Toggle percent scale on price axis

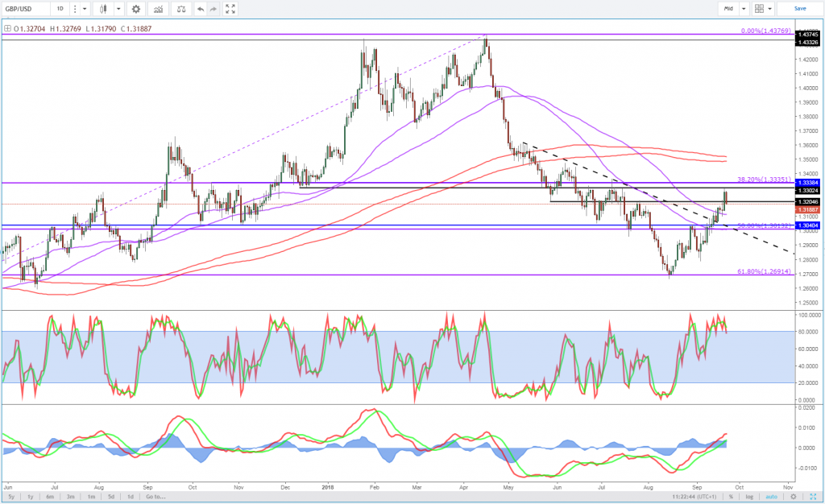(x=730, y=498)
